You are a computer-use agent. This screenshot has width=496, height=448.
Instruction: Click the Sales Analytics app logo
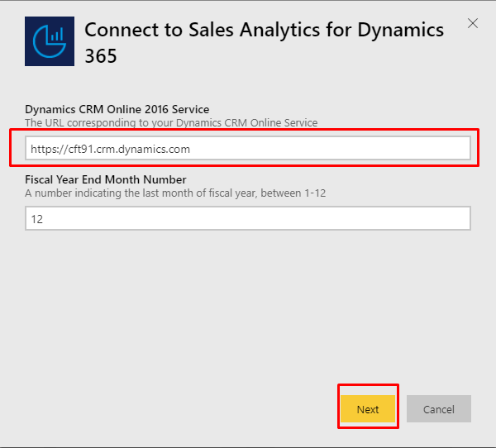click(x=50, y=41)
